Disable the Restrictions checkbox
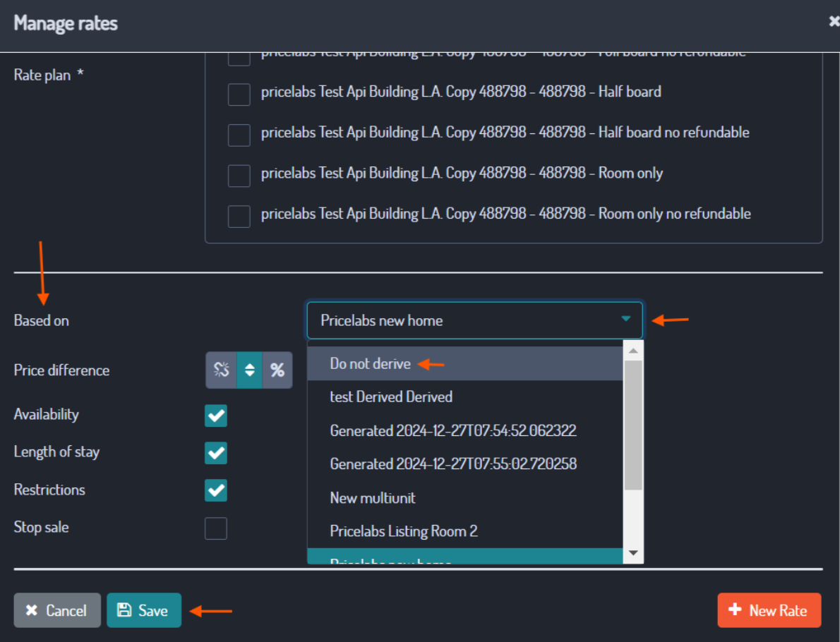840x642 pixels. point(216,490)
